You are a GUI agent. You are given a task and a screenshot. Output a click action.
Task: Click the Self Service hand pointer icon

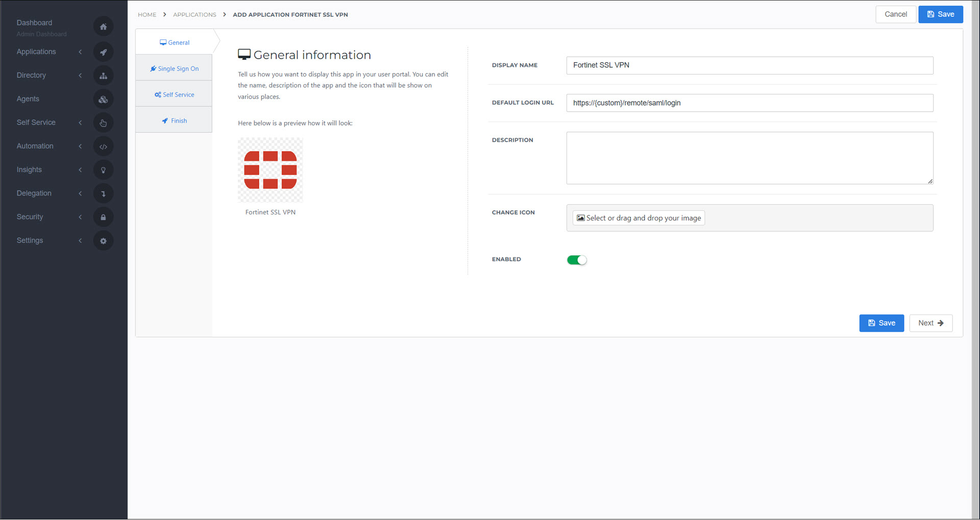point(103,122)
